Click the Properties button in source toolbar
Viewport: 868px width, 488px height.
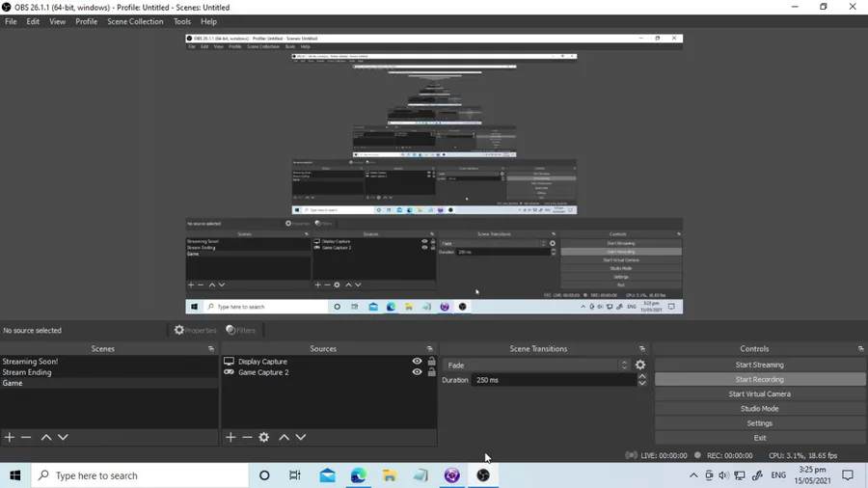pos(195,330)
